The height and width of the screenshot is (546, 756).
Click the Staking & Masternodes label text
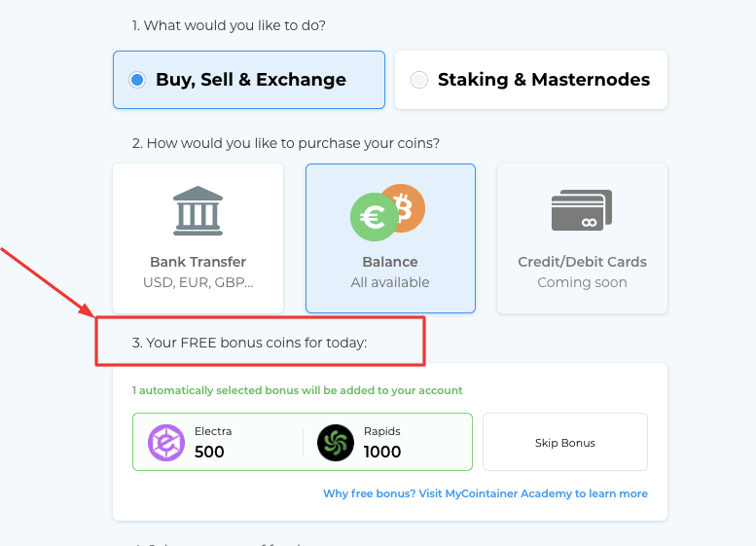point(543,80)
